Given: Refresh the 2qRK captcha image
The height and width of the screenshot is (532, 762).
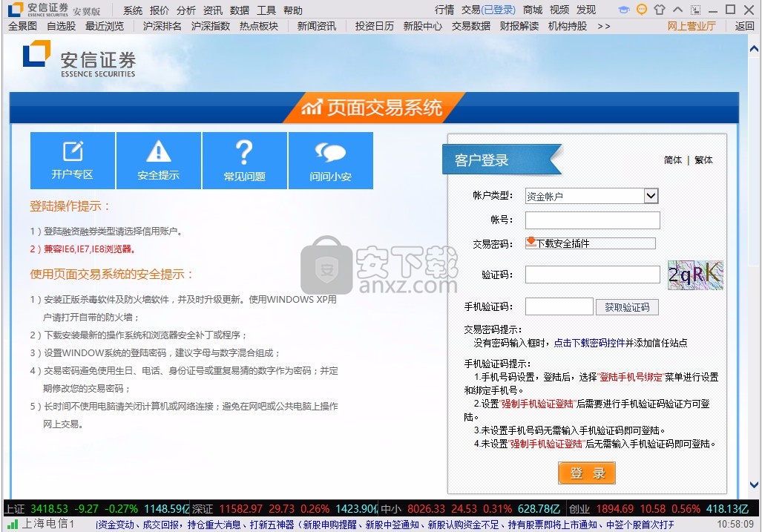Looking at the screenshot, I should tap(695, 275).
